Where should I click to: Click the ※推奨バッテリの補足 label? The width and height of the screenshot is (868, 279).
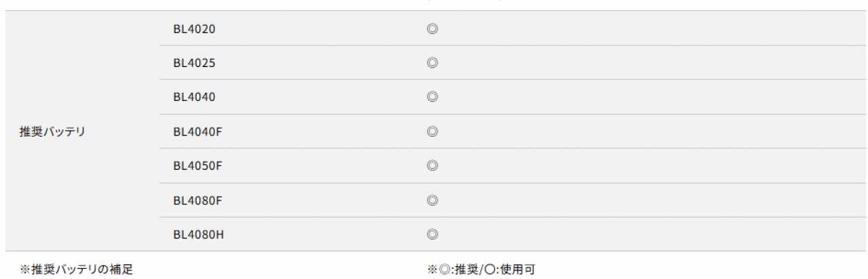click(76, 270)
